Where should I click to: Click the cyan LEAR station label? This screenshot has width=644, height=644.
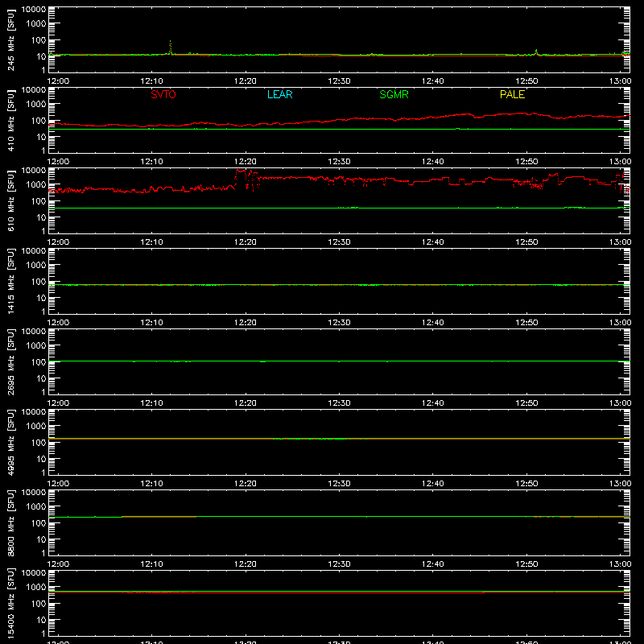(x=279, y=94)
